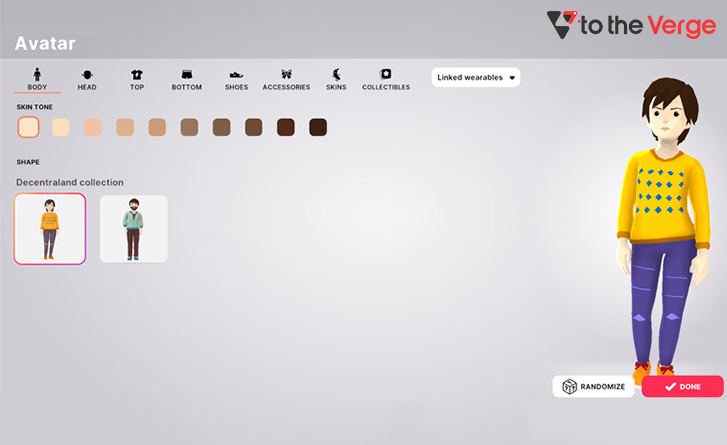Expand the Linked wearables dropdown
The width and height of the screenshot is (727, 445).
click(476, 77)
